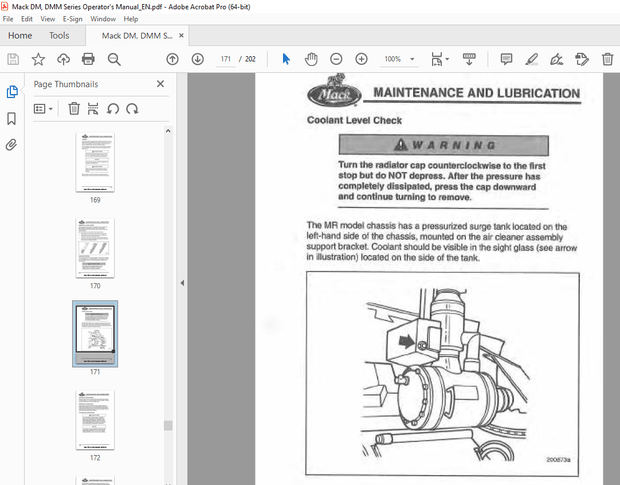Select the Mack DM, DMM document tab
Screen dimensions: 620x485
[137, 36]
